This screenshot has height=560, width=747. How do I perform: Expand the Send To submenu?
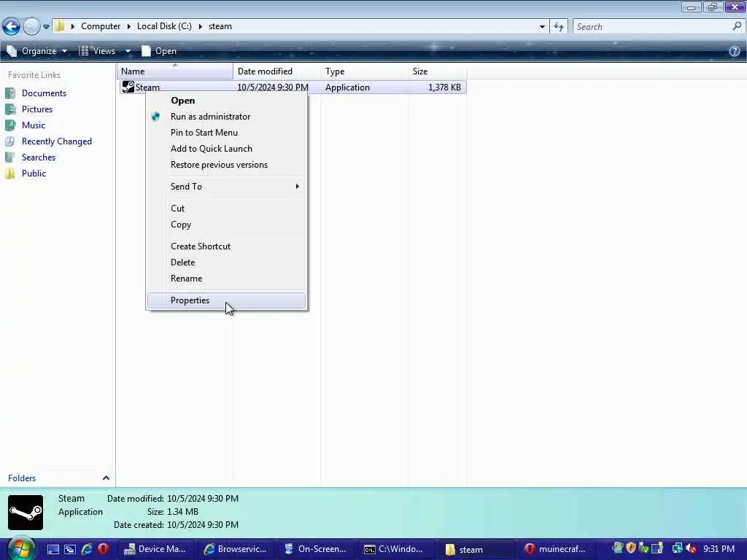point(226,187)
